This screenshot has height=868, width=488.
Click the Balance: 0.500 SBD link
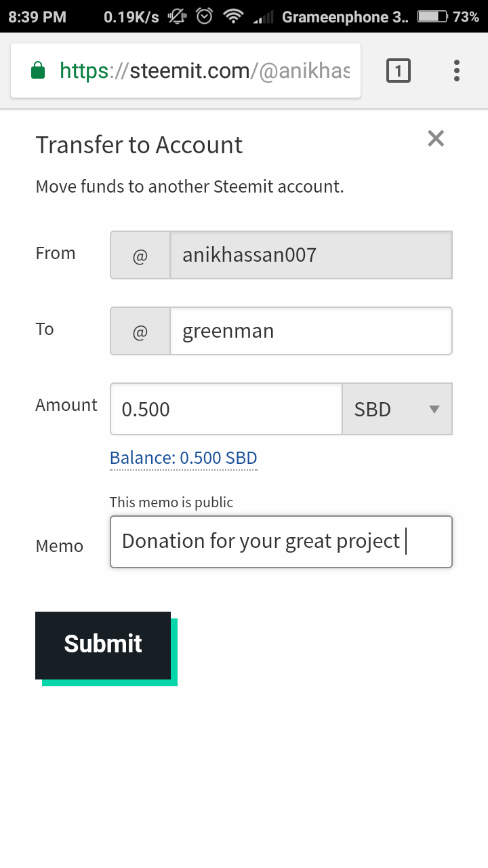(184, 458)
